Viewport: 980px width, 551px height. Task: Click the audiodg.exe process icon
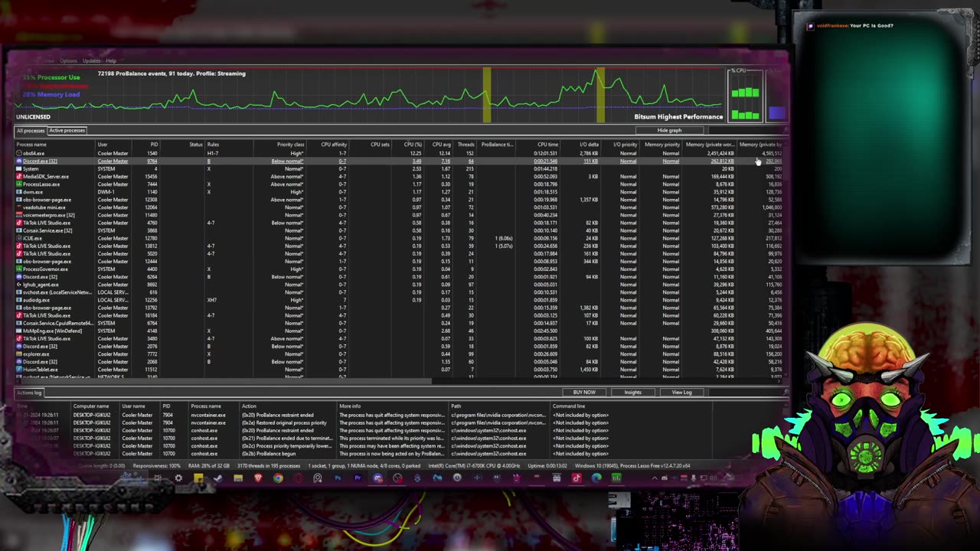click(19, 299)
